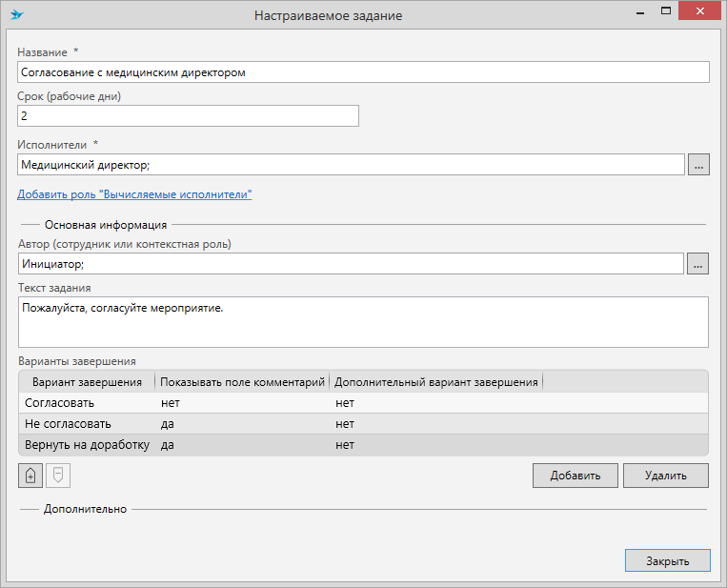Viewport: 727px width, 588px height.
Task: Open author picker next to Инициатор field
Action: point(697,264)
